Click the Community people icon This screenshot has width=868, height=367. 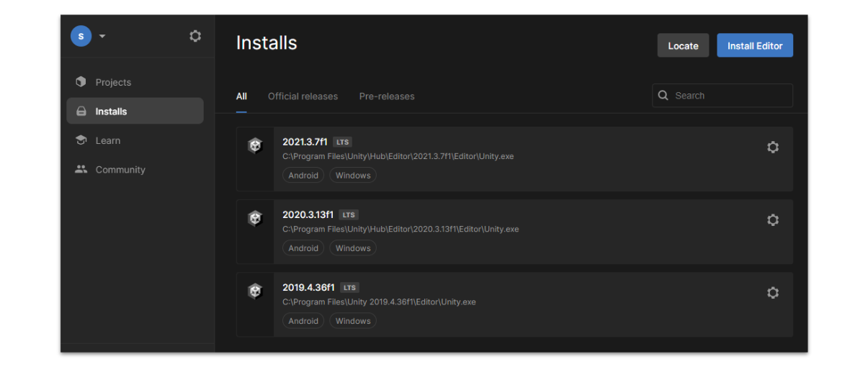[x=81, y=170]
